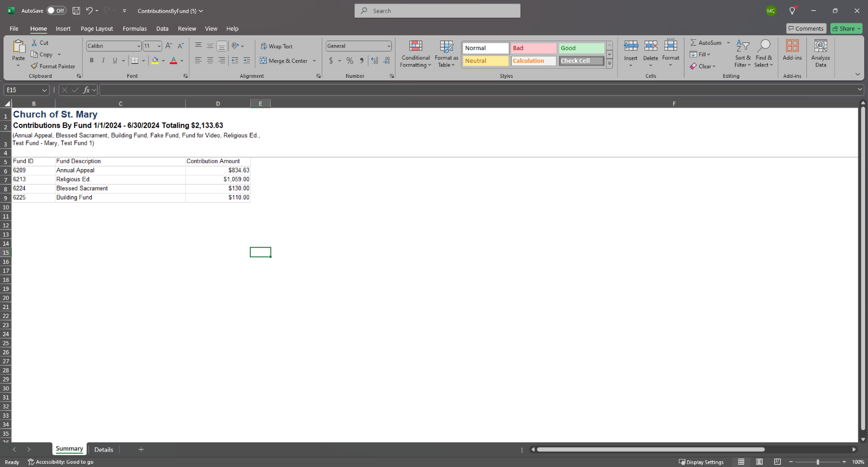Switch to the Page Layout ribbon tab

[97, 29]
